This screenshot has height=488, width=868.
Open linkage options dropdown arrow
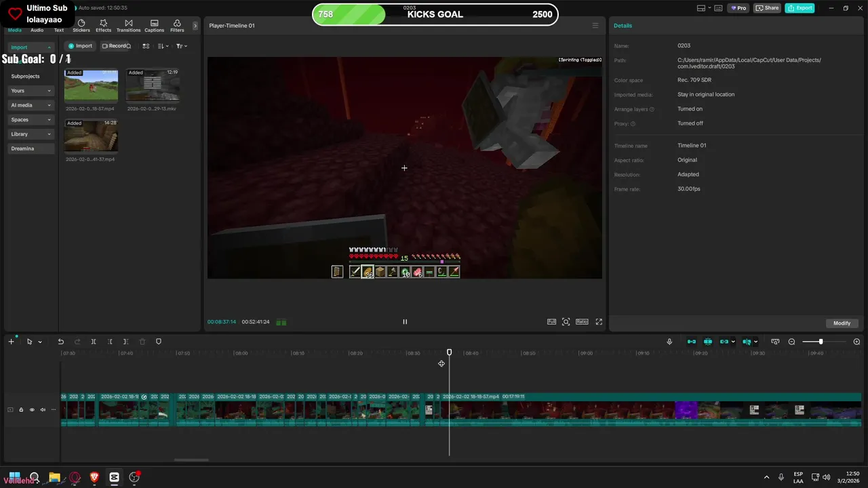click(x=733, y=342)
